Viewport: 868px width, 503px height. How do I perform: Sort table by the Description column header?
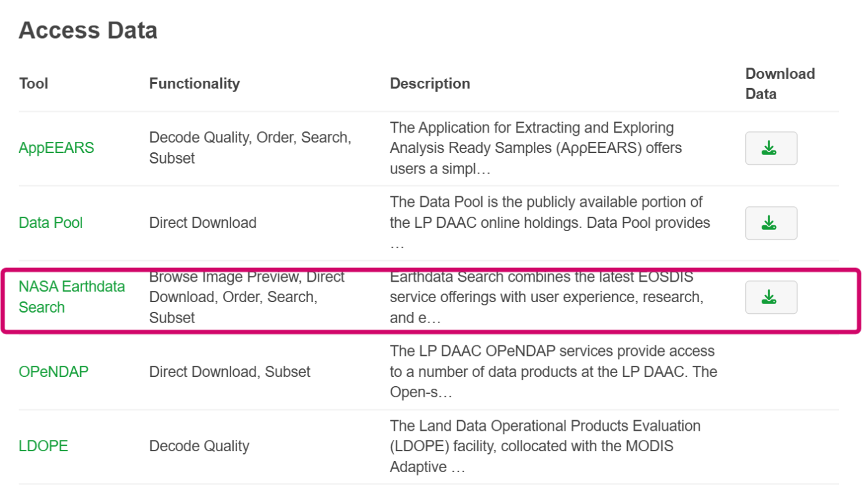[430, 83]
